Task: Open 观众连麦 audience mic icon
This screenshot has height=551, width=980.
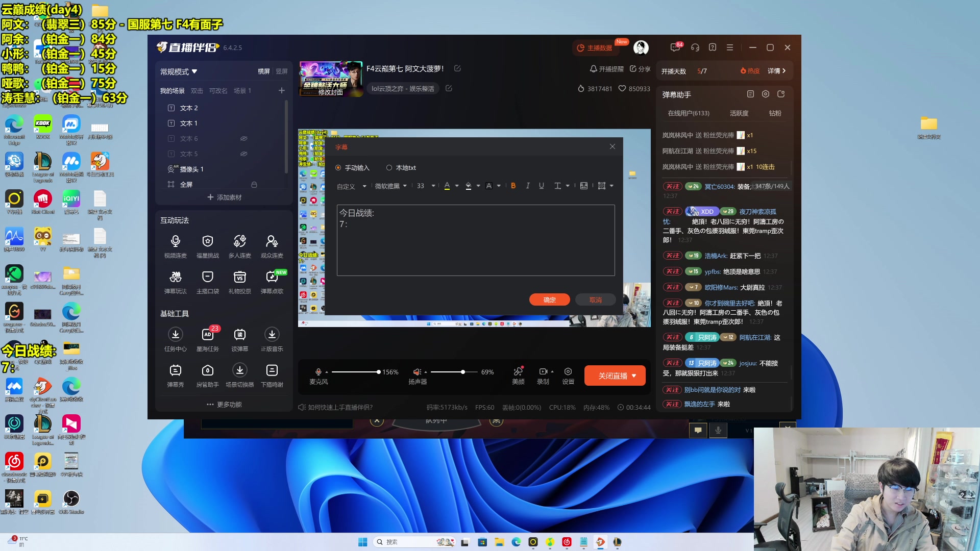Action: click(x=272, y=246)
